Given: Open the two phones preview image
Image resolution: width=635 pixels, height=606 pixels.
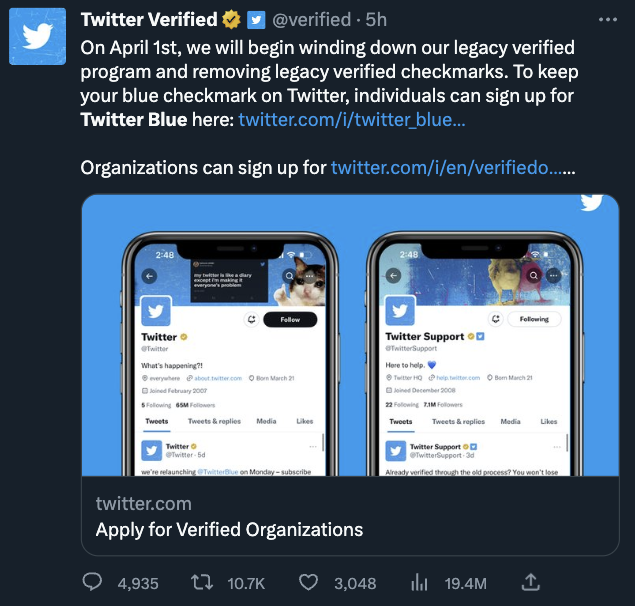Looking at the screenshot, I should [x=349, y=330].
